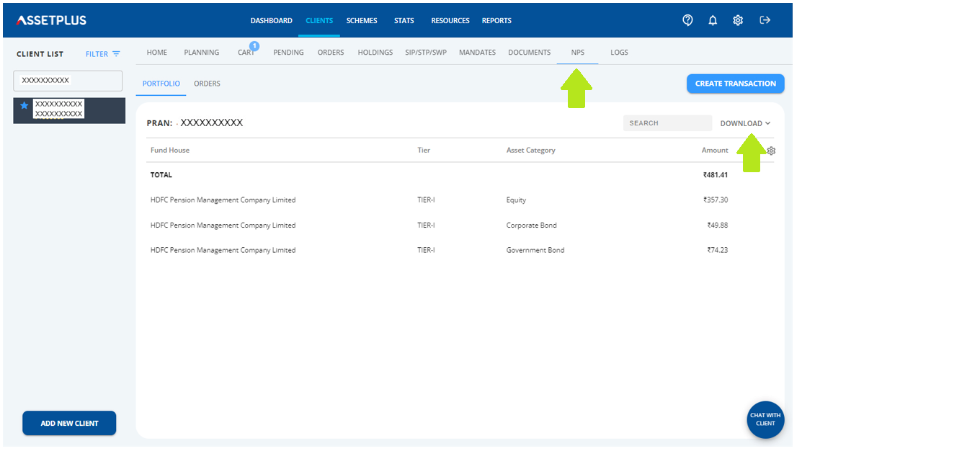
Task: Open the Resources menu
Action: 450,21
